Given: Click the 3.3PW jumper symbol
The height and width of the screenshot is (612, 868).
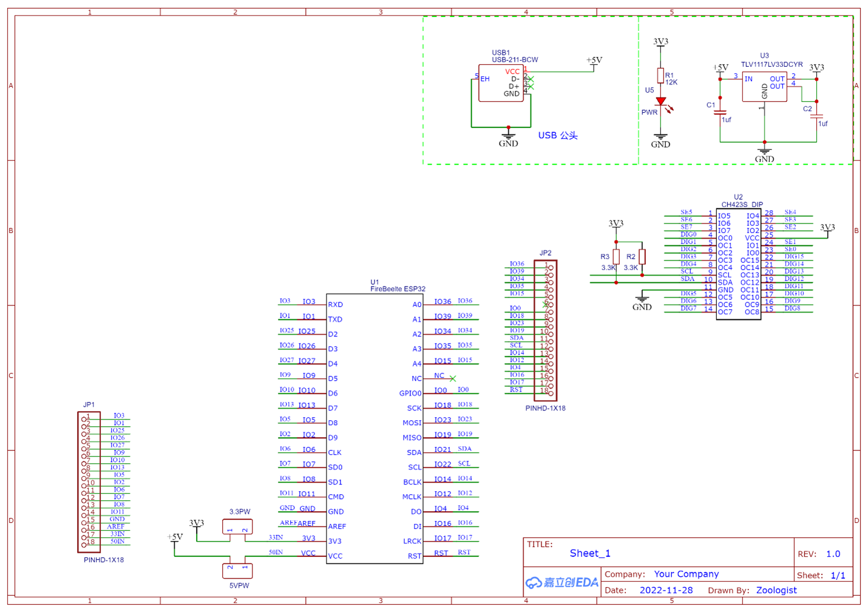Looking at the screenshot, I should point(237,527).
